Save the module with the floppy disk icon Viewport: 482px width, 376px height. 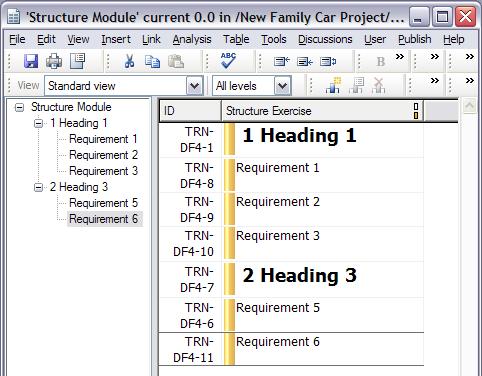(x=31, y=61)
